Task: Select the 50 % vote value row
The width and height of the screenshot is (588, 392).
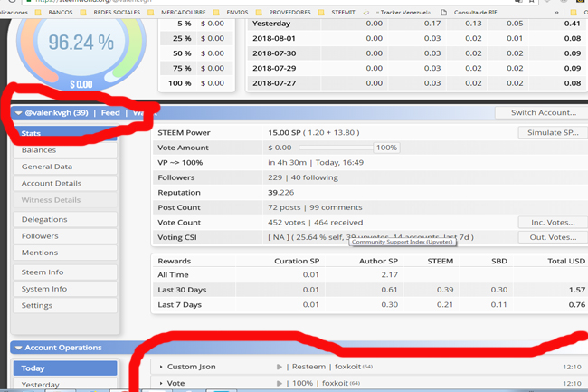Action: (197, 53)
